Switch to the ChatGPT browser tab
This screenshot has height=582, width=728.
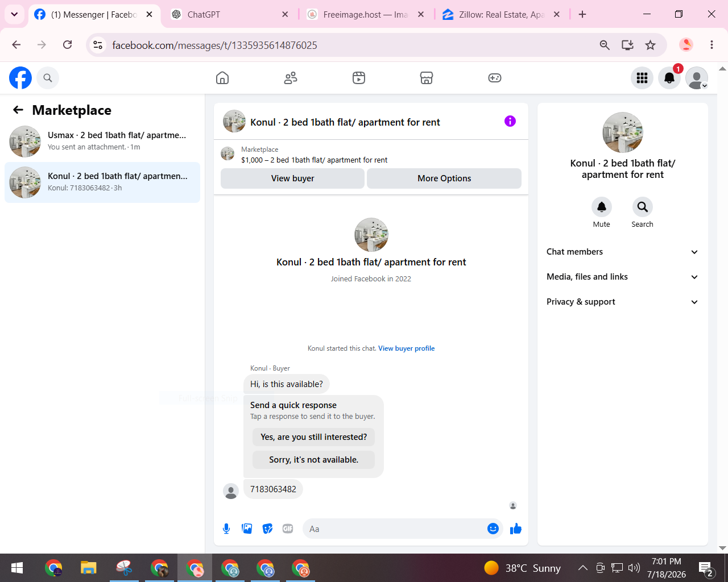tap(230, 15)
